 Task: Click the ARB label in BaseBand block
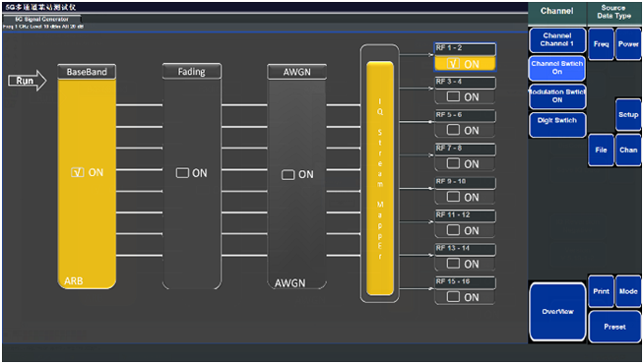pos(74,281)
